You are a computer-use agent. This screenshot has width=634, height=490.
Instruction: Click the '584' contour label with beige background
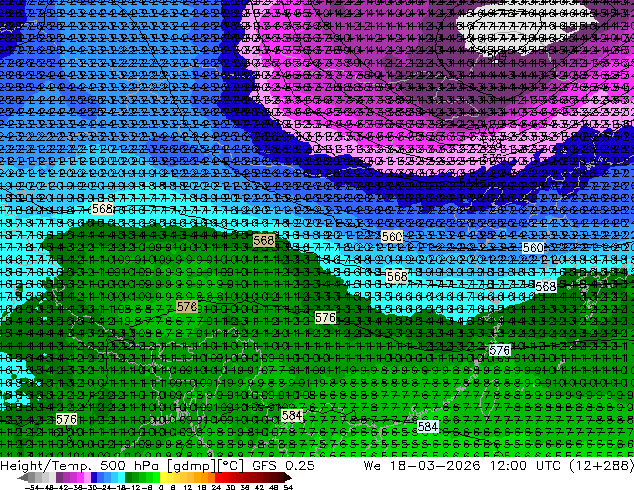point(292,415)
